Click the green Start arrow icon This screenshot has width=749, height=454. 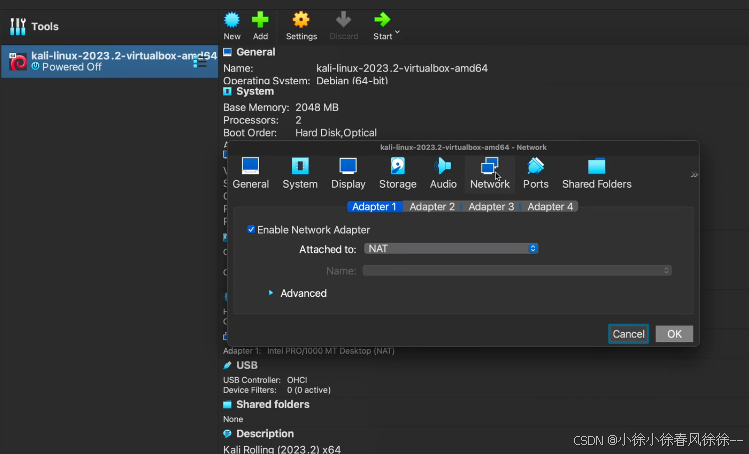pyautogui.click(x=382, y=20)
